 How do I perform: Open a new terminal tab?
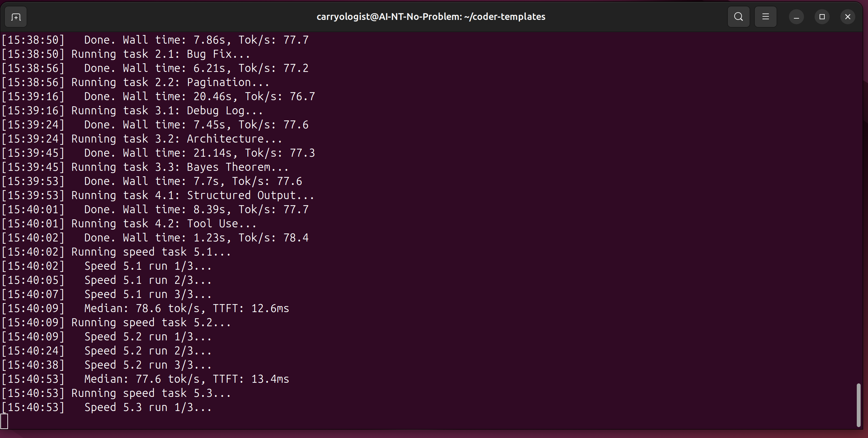[16, 17]
